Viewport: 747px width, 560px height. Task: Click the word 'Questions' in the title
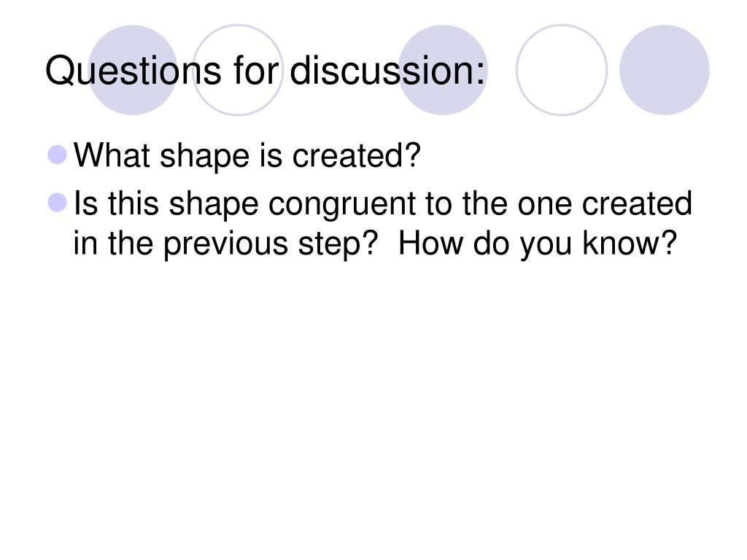pyautogui.click(x=133, y=71)
